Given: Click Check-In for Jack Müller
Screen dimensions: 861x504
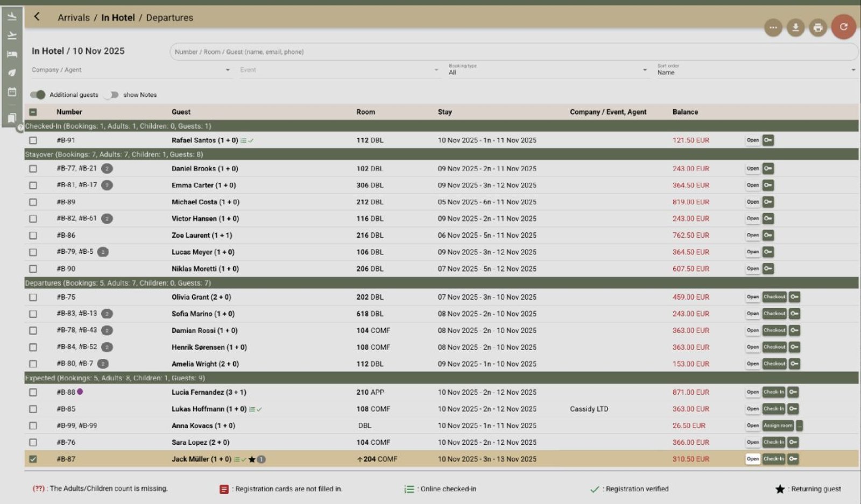Looking at the screenshot, I should pyautogui.click(x=774, y=459).
